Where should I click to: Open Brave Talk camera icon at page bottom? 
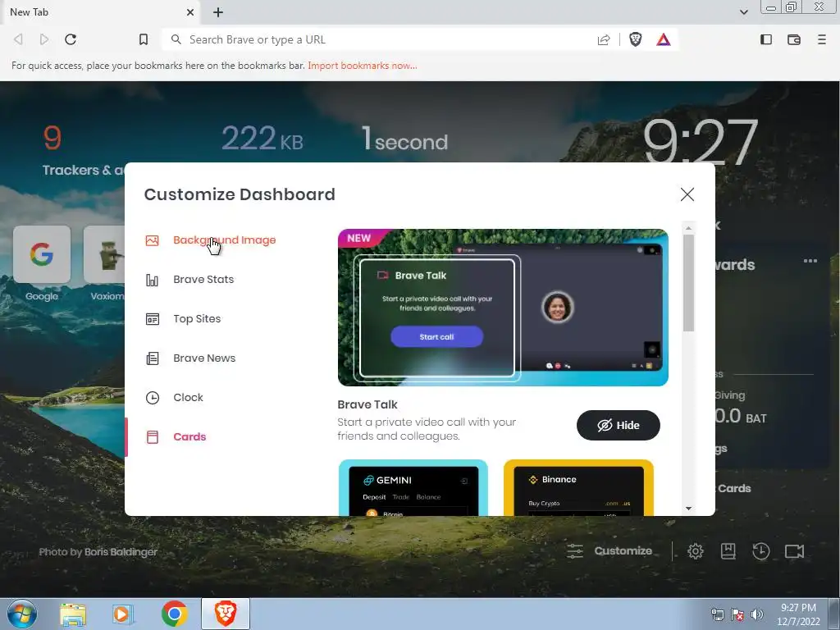(794, 551)
